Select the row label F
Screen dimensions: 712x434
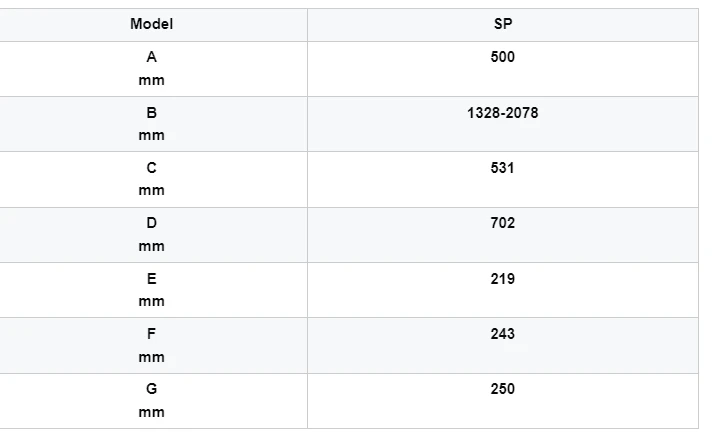[x=151, y=334]
